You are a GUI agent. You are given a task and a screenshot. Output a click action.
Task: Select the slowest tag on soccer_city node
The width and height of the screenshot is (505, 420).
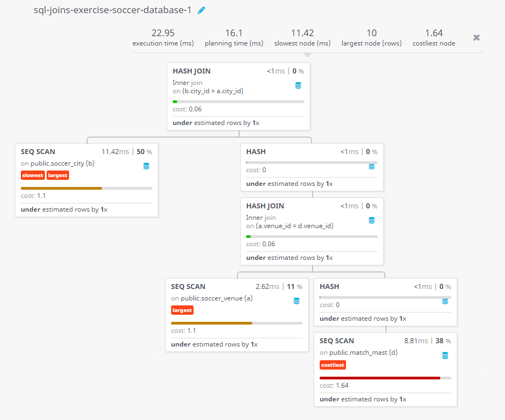pyautogui.click(x=32, y=175)
